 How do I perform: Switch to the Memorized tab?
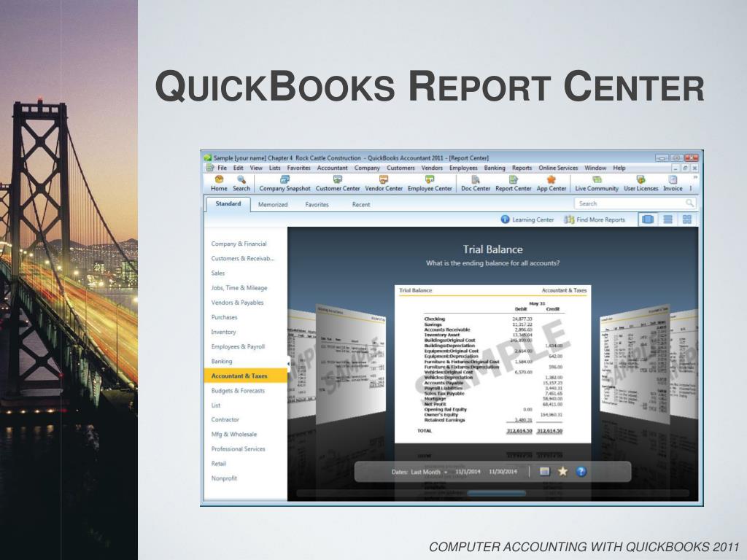pyautogui.click(x=273, y=205)
